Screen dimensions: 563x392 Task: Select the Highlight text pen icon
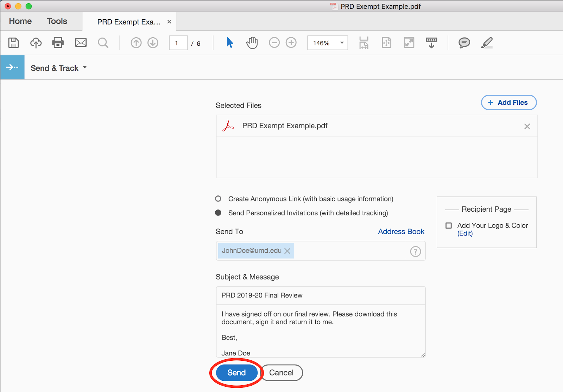[x=487, y=43]
